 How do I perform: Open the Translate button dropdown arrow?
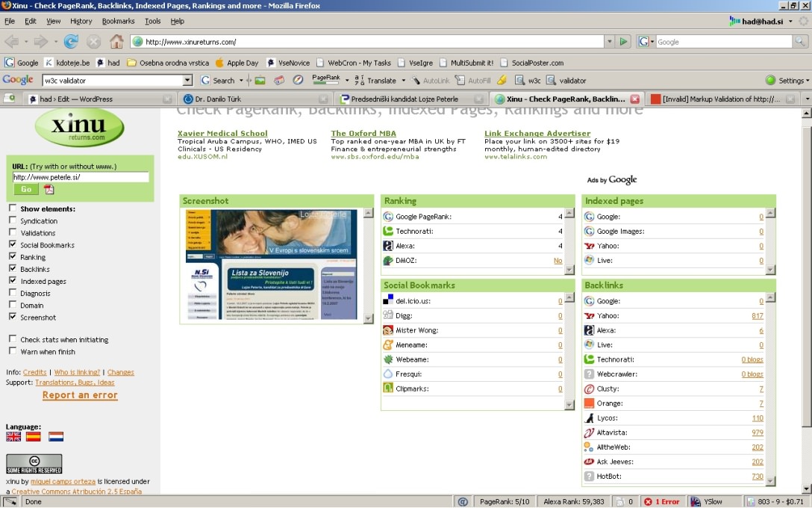pos(404,81)
